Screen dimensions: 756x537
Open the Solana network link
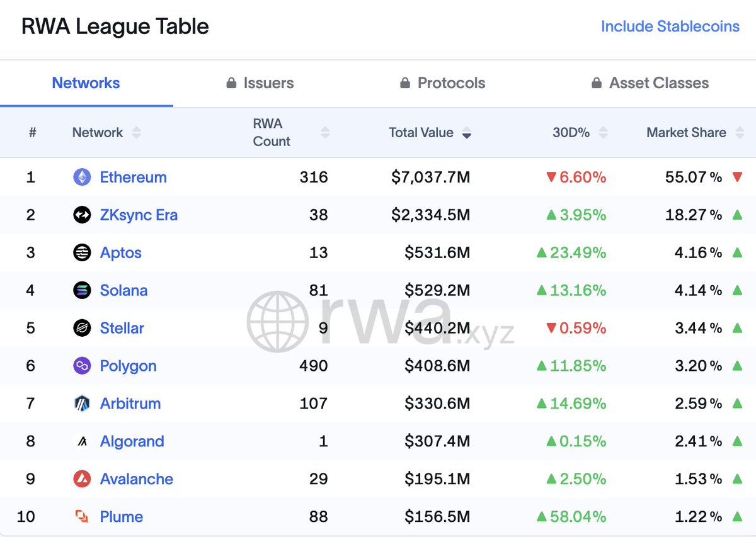click(x=124, y=290)
